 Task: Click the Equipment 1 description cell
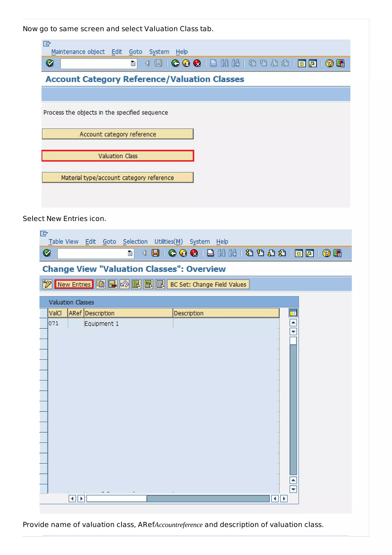point(128,323)
